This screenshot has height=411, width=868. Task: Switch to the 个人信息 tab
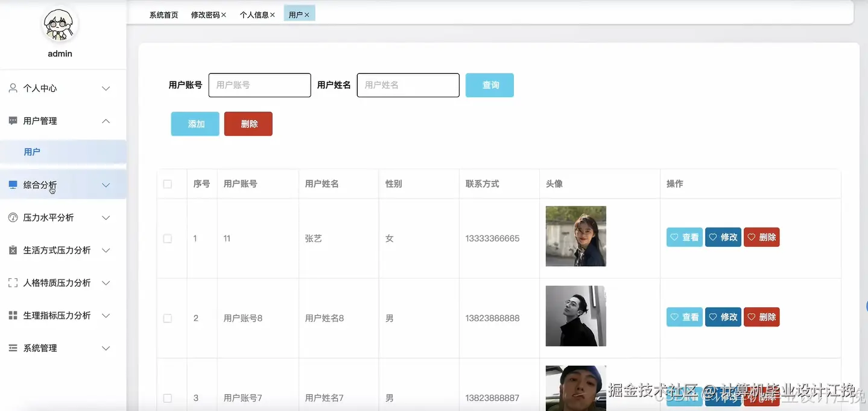pos(255,15)
